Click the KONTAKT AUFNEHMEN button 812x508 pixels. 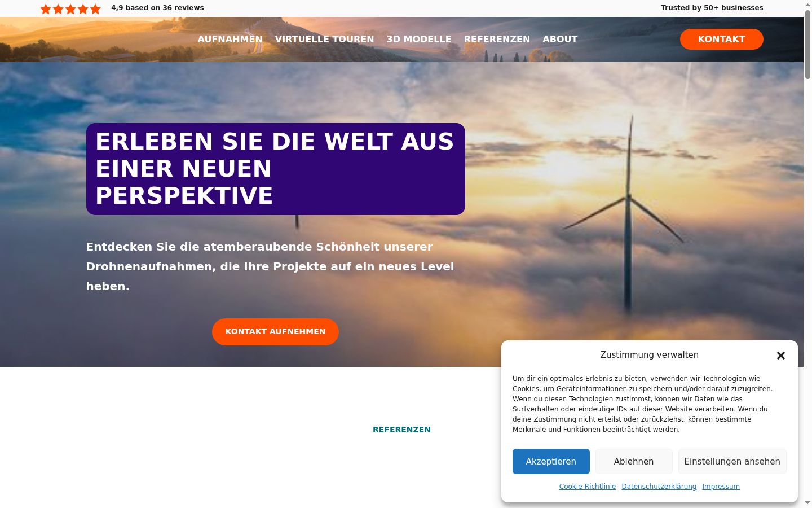[275, 331]
